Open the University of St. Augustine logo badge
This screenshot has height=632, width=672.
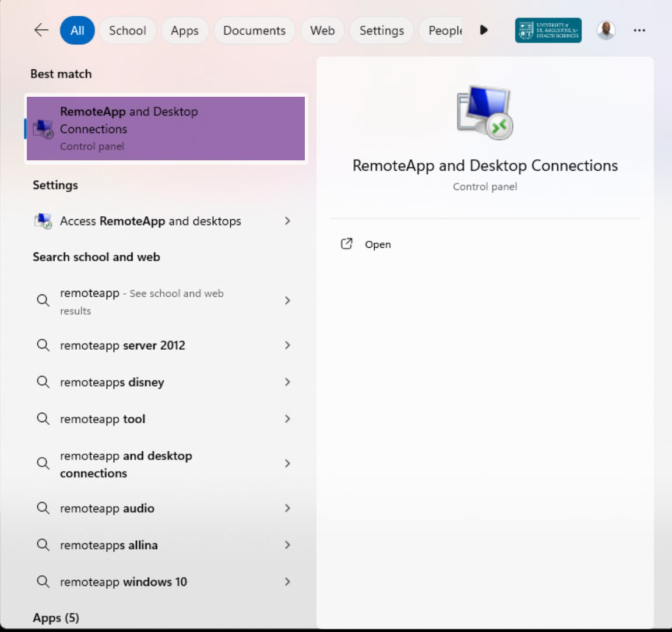coord(548,30)
